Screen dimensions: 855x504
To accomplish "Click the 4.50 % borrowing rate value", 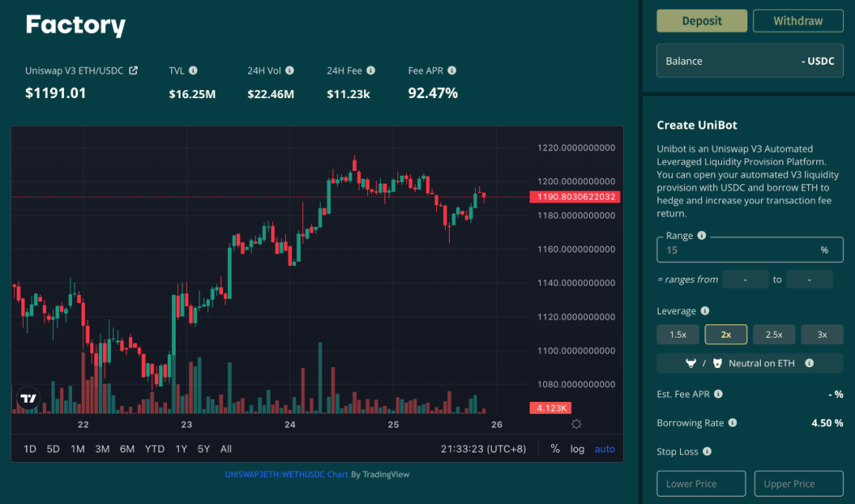I will tap(827, 423).
